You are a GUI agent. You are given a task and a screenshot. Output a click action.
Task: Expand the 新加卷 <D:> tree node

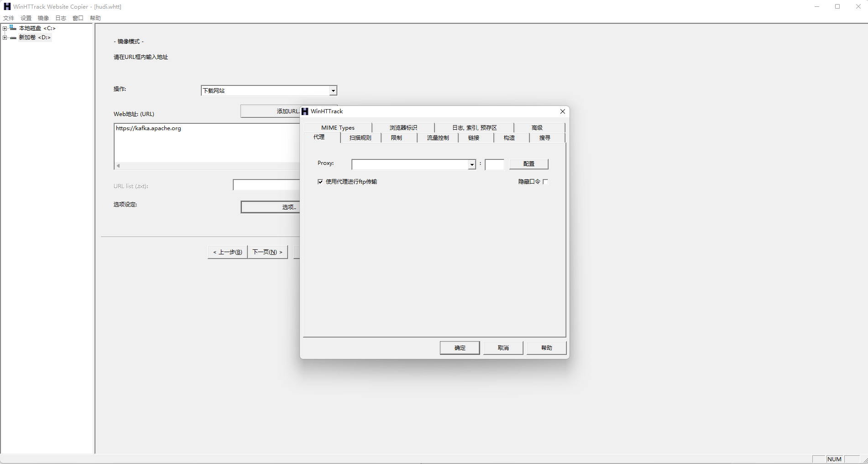5,37
